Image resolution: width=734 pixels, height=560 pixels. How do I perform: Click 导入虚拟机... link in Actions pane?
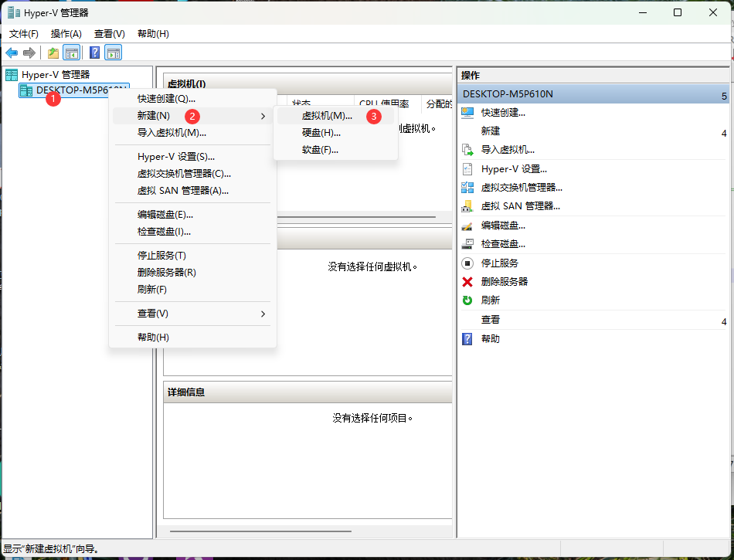click(x=508, y=150)
